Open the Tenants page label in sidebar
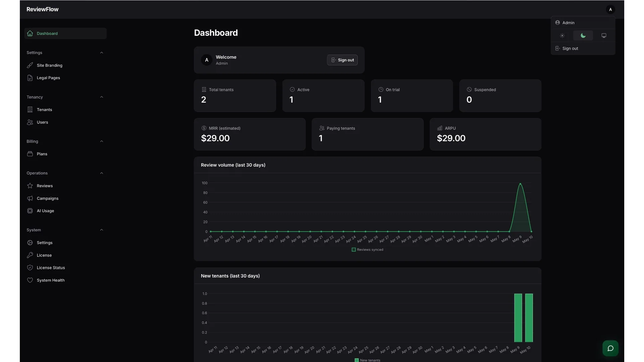 coord(44,110)
